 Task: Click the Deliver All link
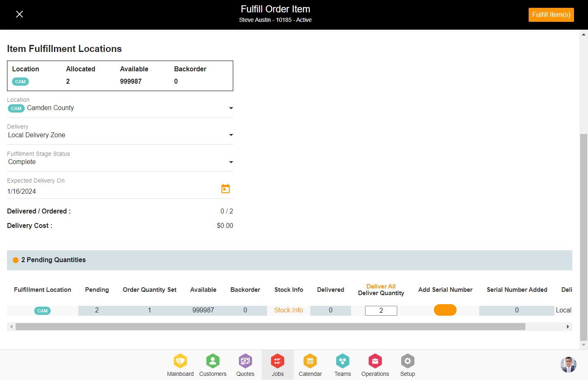(x=381, y=286)
